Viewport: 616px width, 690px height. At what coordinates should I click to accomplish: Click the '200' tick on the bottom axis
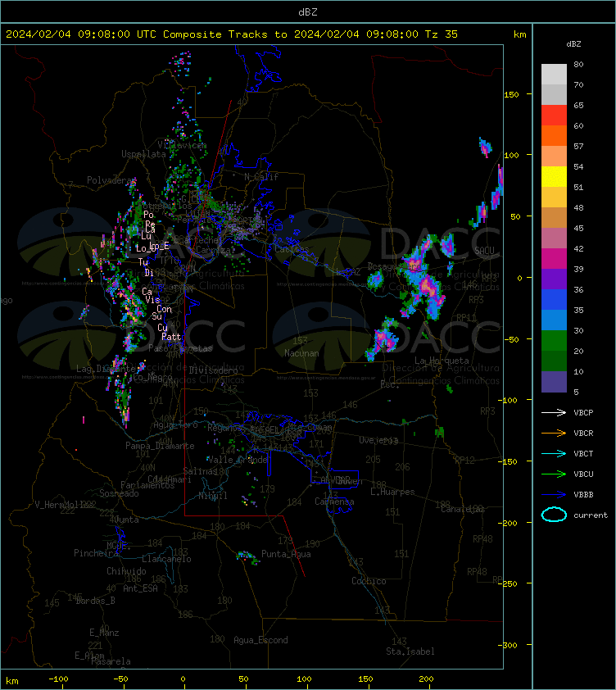pyautogui.click(x=426, y=679)
